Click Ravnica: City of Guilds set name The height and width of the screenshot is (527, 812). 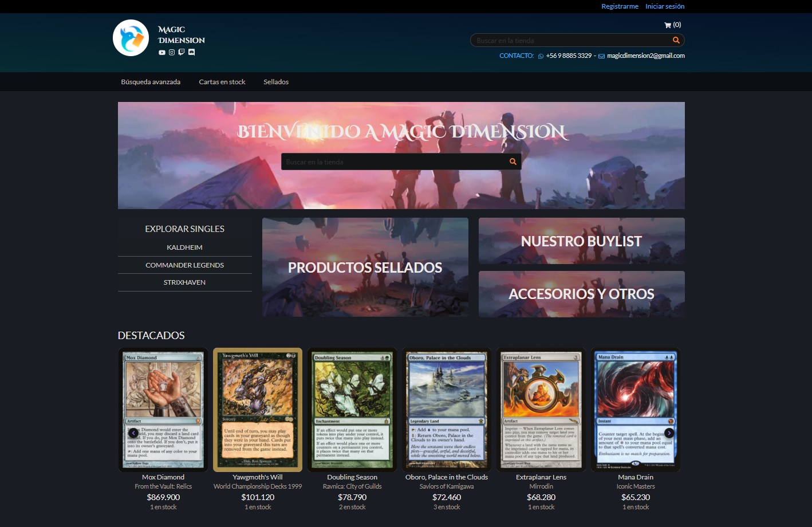tap(352, 486)
